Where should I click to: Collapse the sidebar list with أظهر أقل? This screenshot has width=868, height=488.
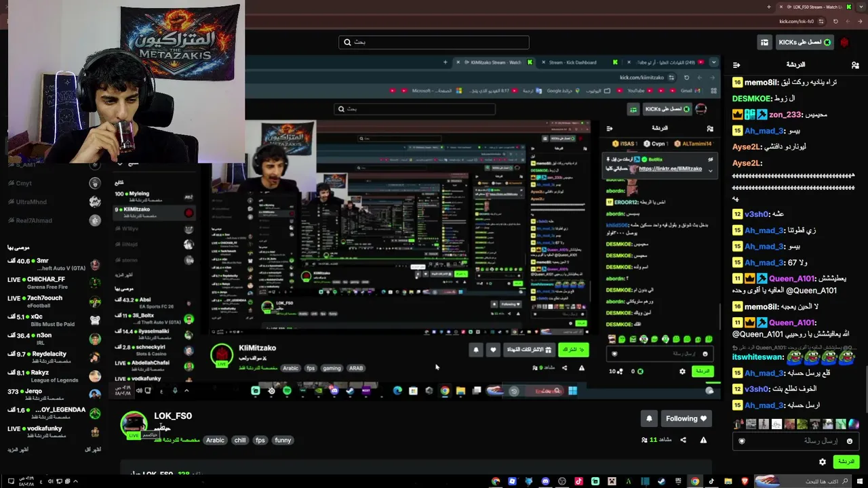(x=93, y=449)
